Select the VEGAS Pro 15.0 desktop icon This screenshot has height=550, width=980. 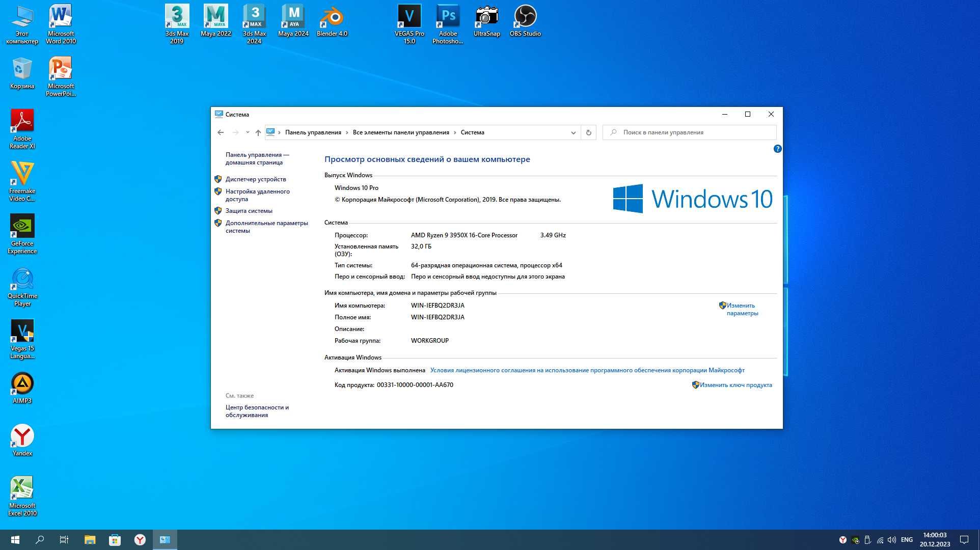pyautogui.click(x=409, y=24)
